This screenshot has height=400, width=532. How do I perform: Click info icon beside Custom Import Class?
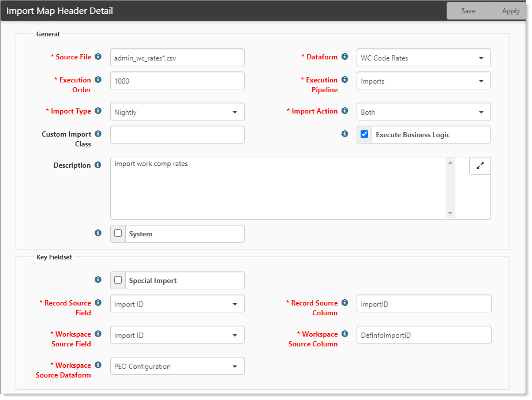point(98,134)
